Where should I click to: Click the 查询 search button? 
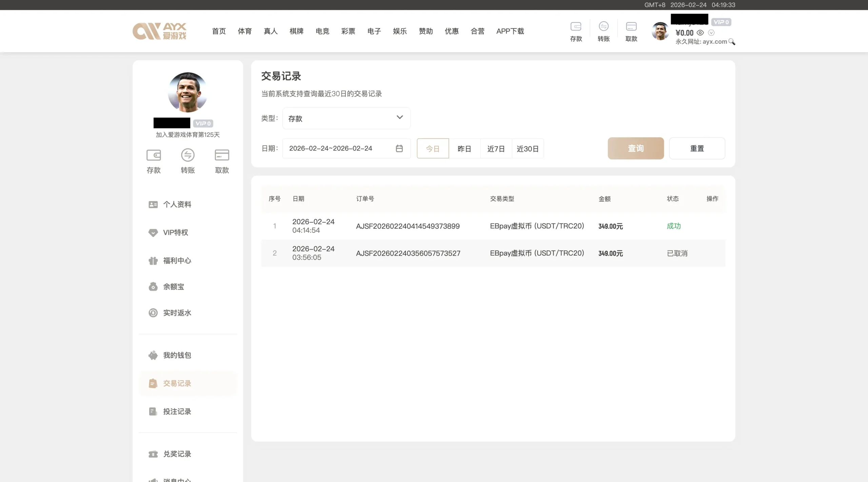pos(635,148)
